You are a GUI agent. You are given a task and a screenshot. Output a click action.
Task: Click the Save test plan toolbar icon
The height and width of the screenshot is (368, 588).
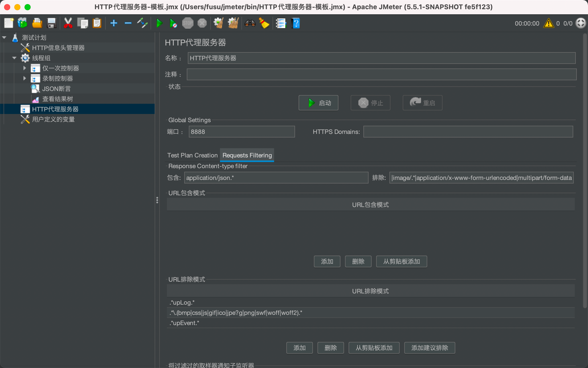coord(52,23)
